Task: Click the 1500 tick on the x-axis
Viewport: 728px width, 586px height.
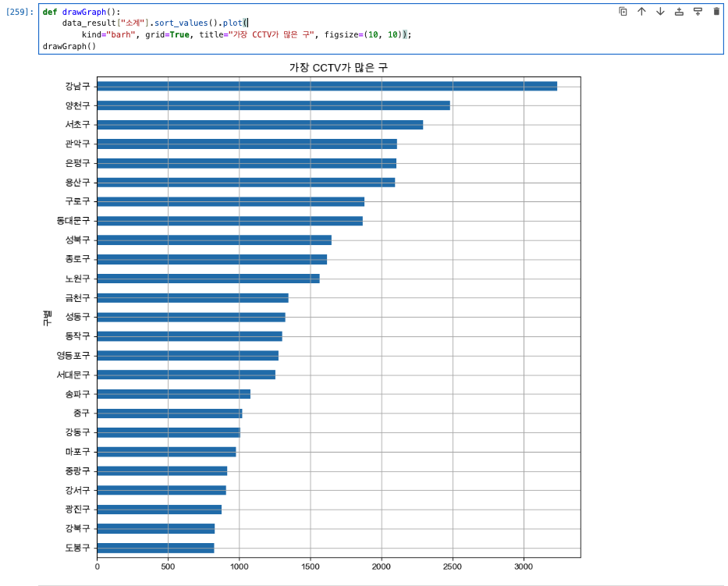Action: pos(310,567)
